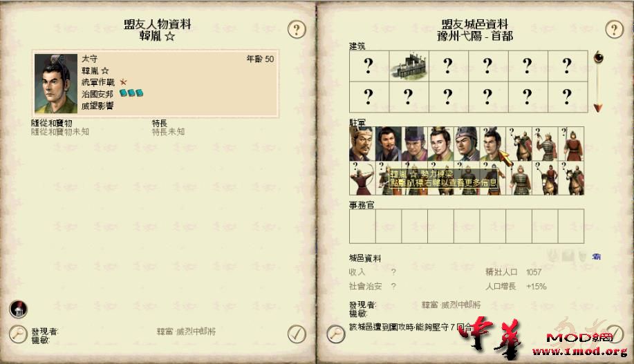Select the last unknown building slot, bottom row
The width and height of the screenshot is (634, 364).
[x=568, y=97]
